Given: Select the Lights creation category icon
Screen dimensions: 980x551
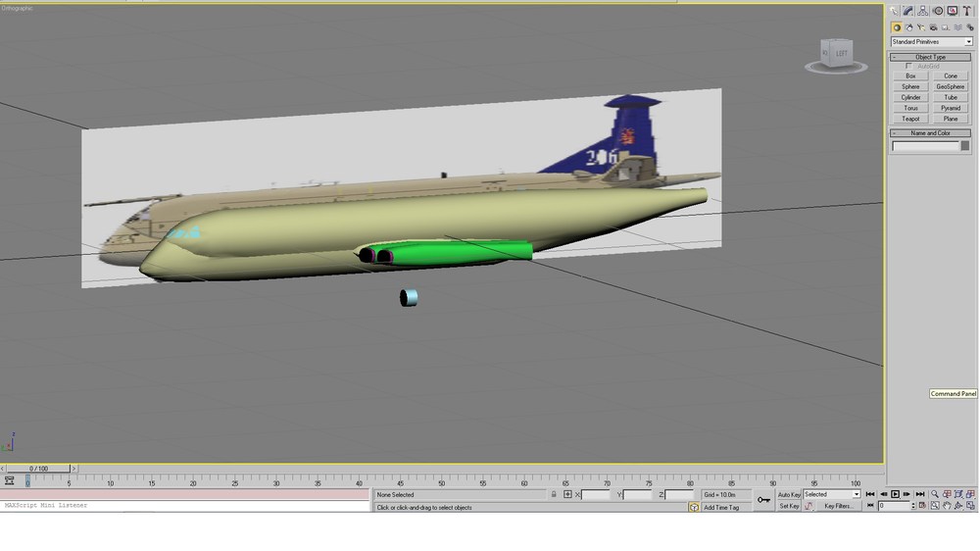Looking at the screenshot, I should pyautogui.click(x=921, y=27).
